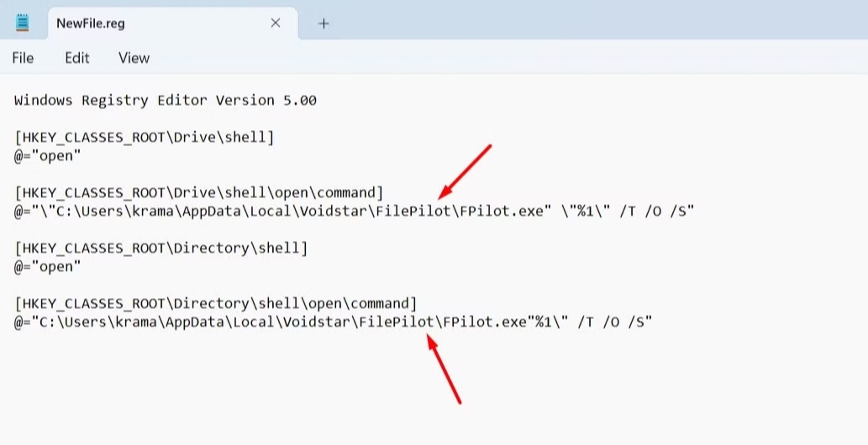Click the Notepad app icon
This screenshot has height=445, width=868.
(22, 24)
